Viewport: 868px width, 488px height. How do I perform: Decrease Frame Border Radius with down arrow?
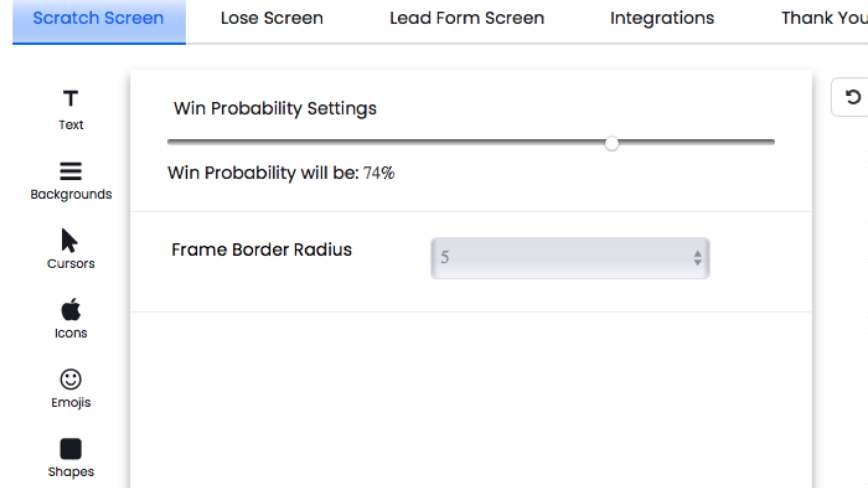[x=697, y=263]
